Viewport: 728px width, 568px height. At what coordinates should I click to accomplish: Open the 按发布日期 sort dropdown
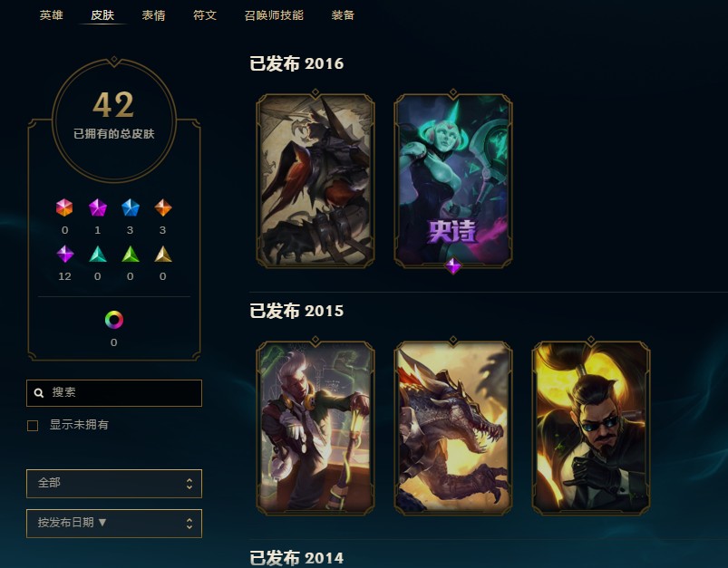click(x=114, y=524)
